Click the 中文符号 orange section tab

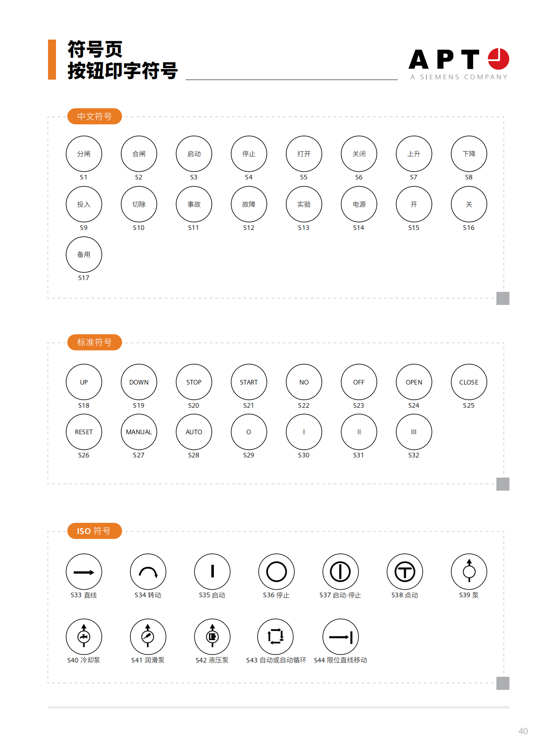tap(94, 116)
